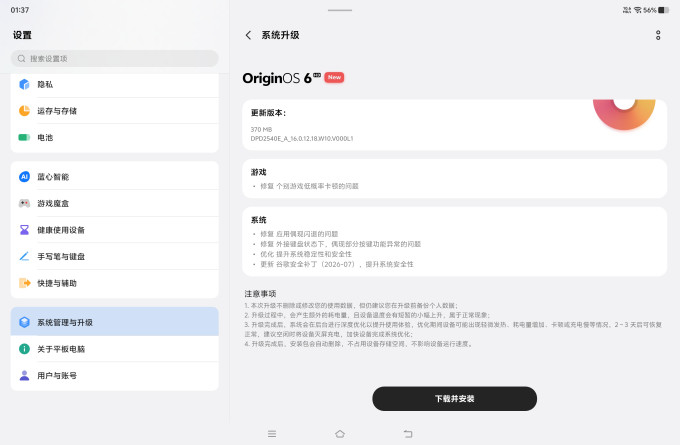Tap the battery status icon in status bar
The image size is (680, 445).
click(664, 10)
